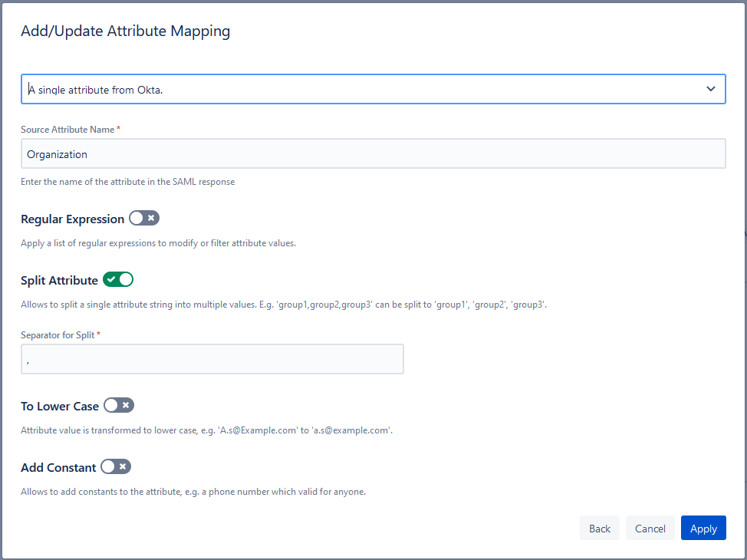Image resolution: width=747 pixels, height=560 pixels.
Task: Click the checkmark icon on Split Attribute toggle
Action: [x=111, y=279]
